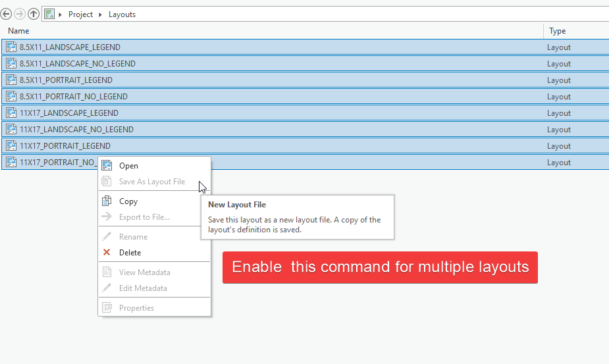Click layout icon for 11X17_PORTRAIT_LEGEND

[11, 145]
